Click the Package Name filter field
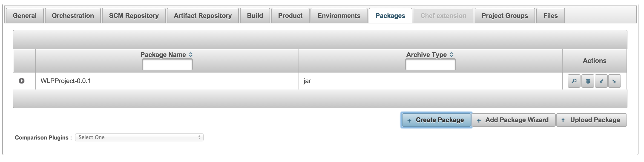 (x=167, y=64)
